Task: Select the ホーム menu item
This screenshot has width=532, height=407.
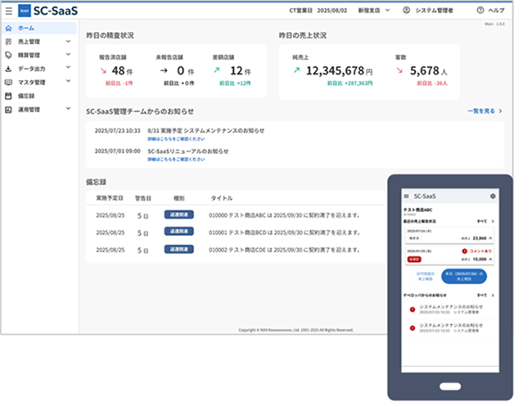Action: (39, 28)
